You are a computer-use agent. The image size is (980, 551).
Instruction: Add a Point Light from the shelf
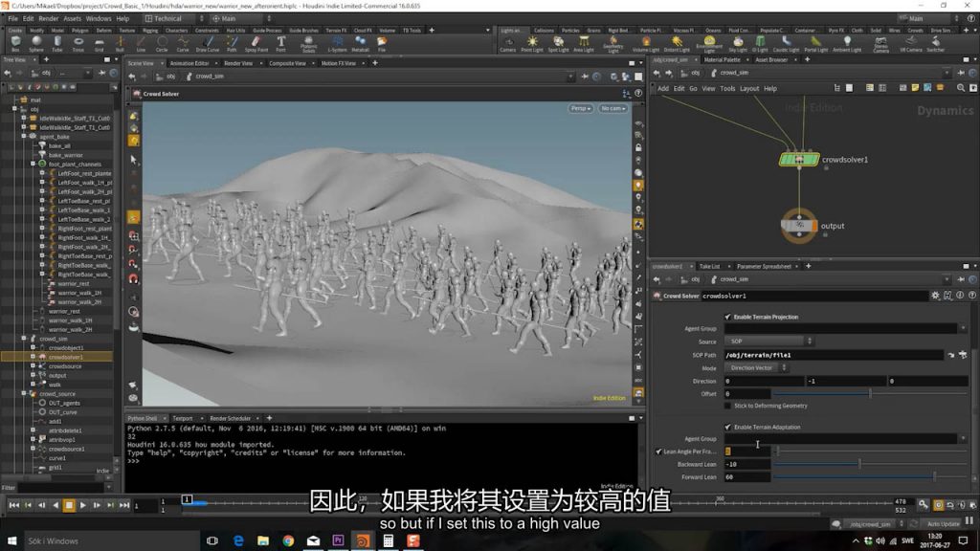(532, 44)
